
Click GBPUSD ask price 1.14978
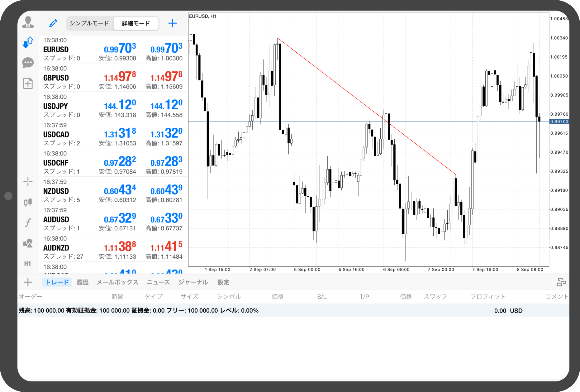pos(166,77)
